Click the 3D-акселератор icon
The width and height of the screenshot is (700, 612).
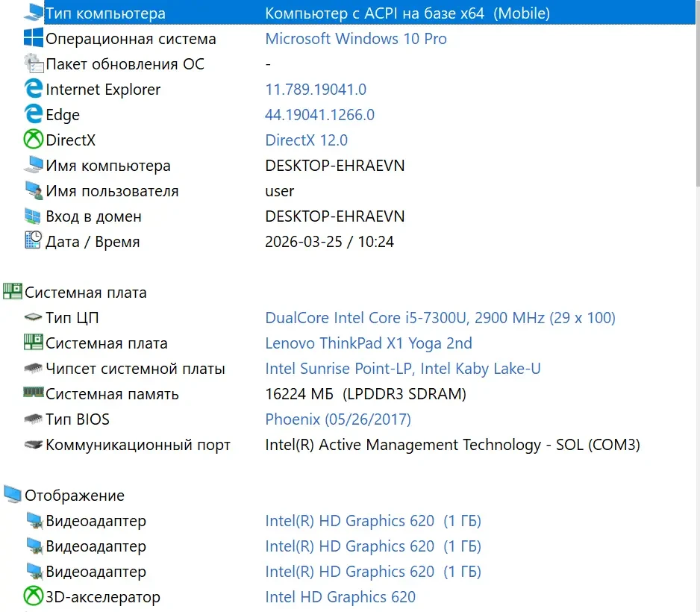(33, 596)
